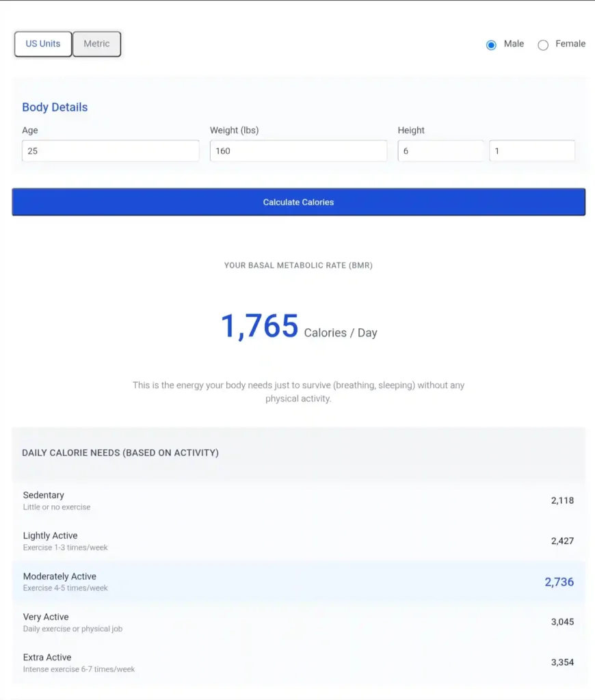The width and height of the screenshot is (595, 700).
Task: Select the US Units tab
Action: [42, 44]
